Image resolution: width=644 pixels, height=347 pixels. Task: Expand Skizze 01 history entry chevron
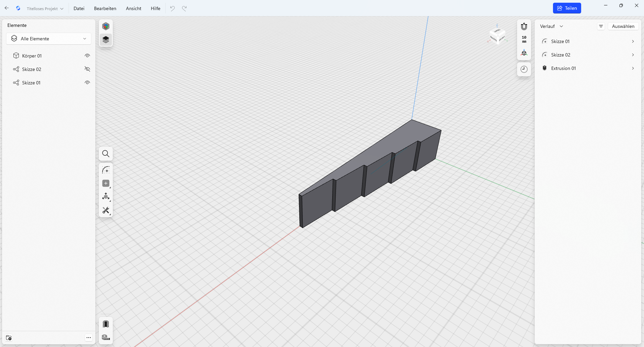pyautogui.click(x=633, y=41)
